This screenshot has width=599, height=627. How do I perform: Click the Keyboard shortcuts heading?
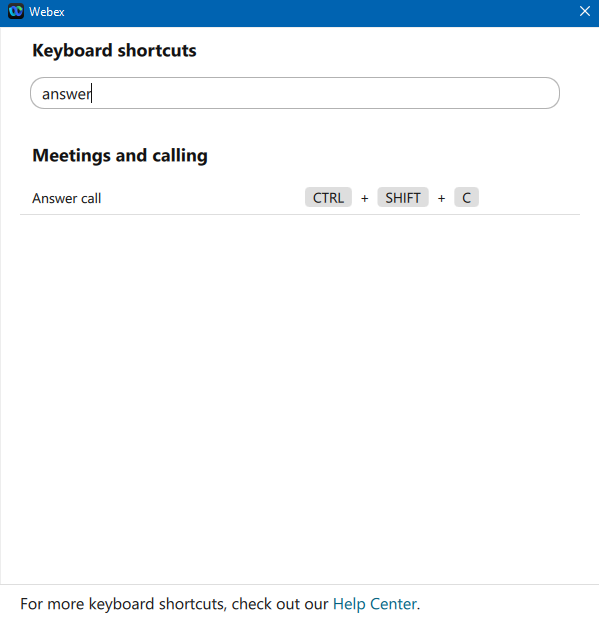(x=114, y=51)
